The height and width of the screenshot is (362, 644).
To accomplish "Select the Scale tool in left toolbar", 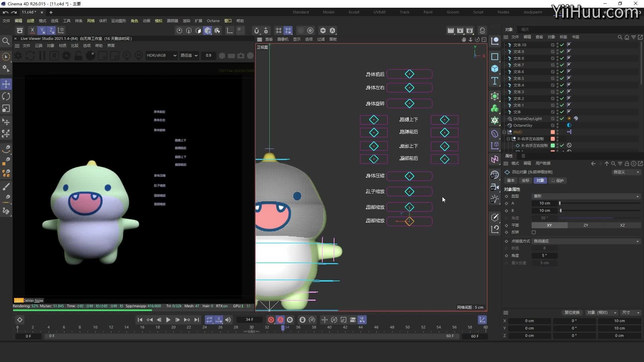I will 6,109.
